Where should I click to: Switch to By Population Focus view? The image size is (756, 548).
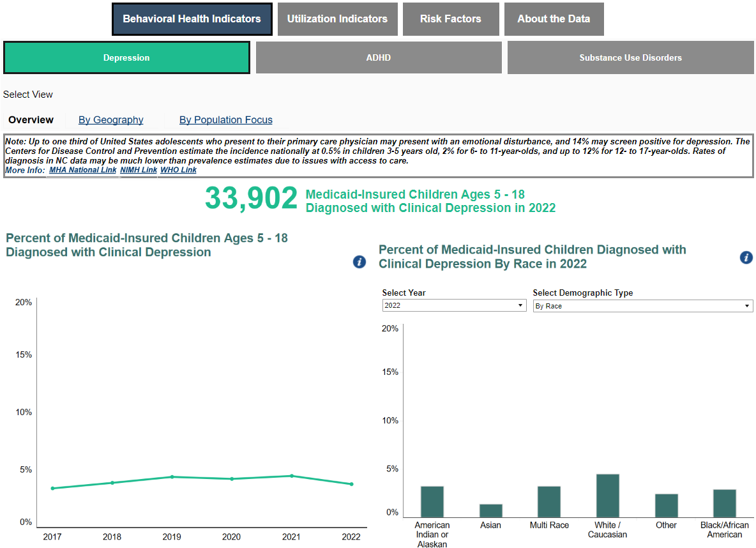[226, 120]
